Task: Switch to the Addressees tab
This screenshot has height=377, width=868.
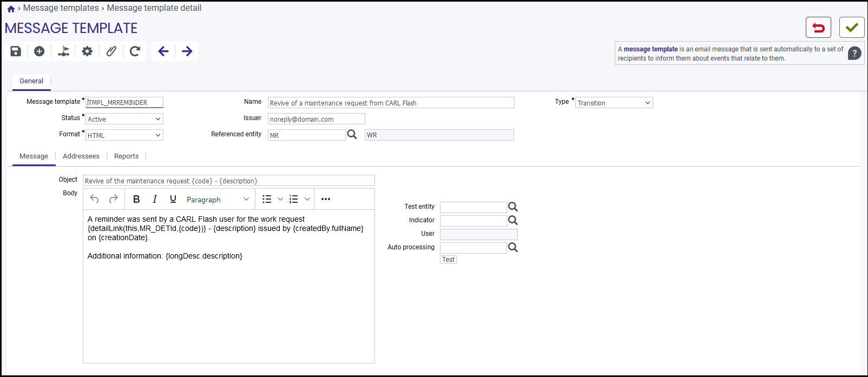Action: (x=81, y=156)
